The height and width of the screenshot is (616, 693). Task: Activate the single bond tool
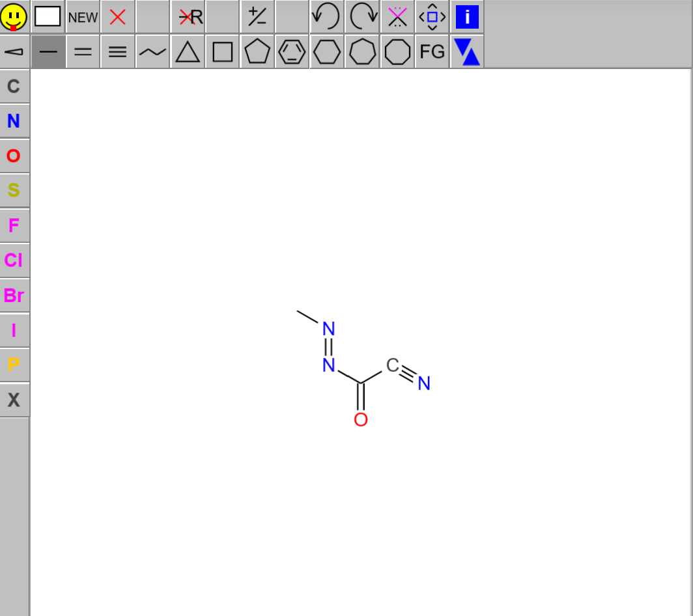tap(48, 52)
